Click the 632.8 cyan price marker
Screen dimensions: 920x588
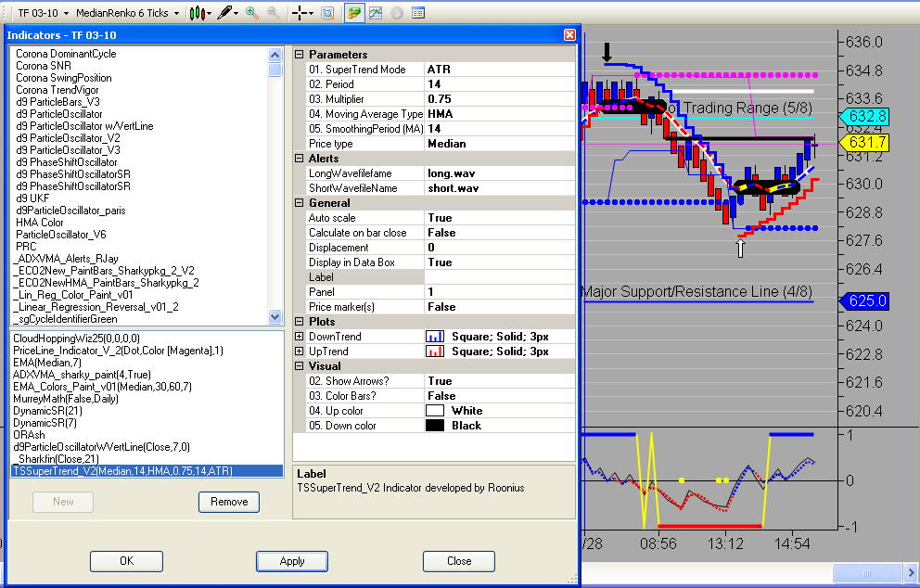[864, 116]
